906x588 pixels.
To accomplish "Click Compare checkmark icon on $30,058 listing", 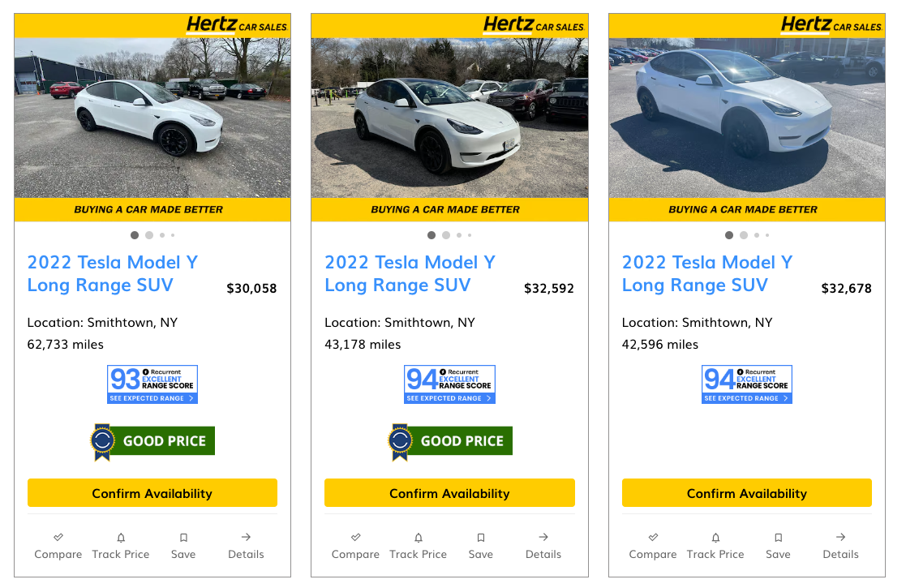I will (58, 537).
